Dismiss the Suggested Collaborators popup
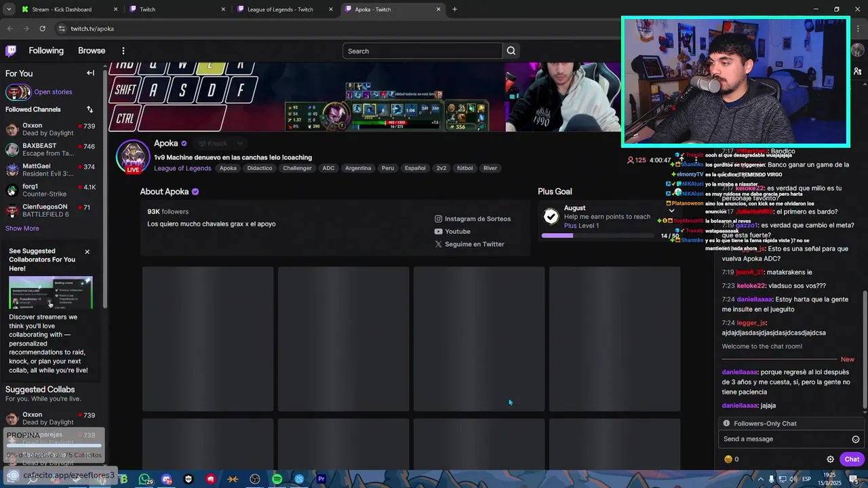Screen dimensions: 868x488 [x=87, y=251]
